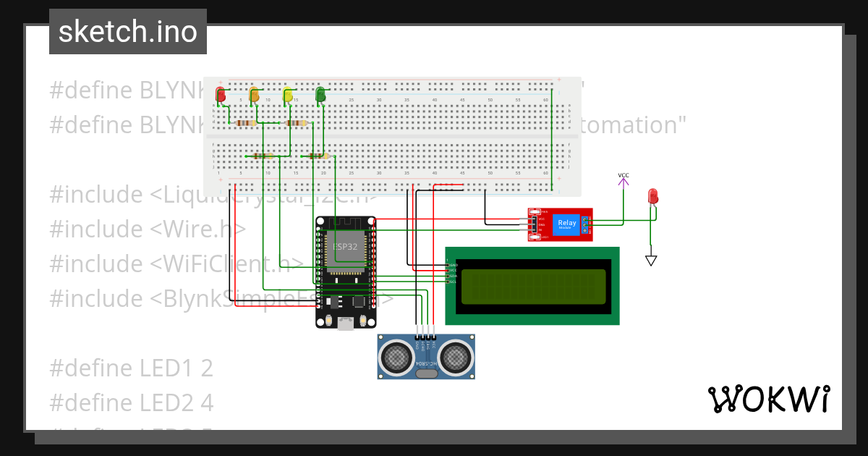Click the ECHO pin of the HC-SR04

[x=422, y=338]
